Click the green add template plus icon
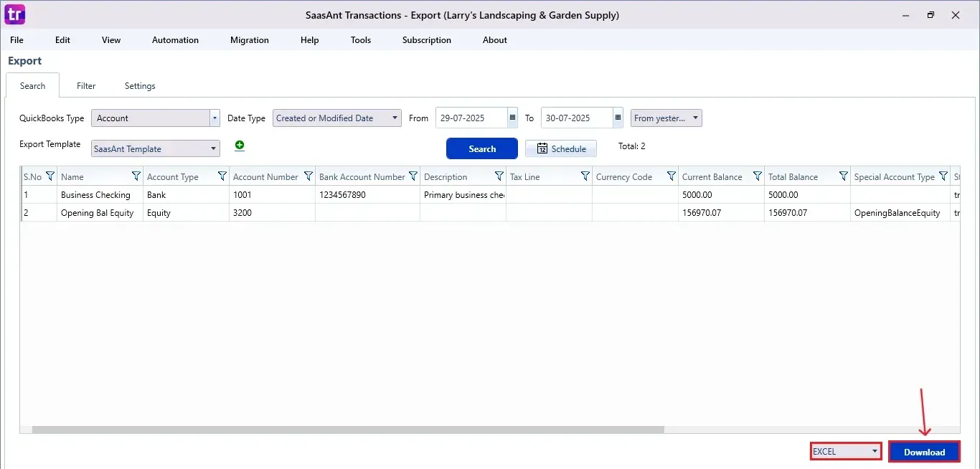980x469 pixels. tap(240, 146)
